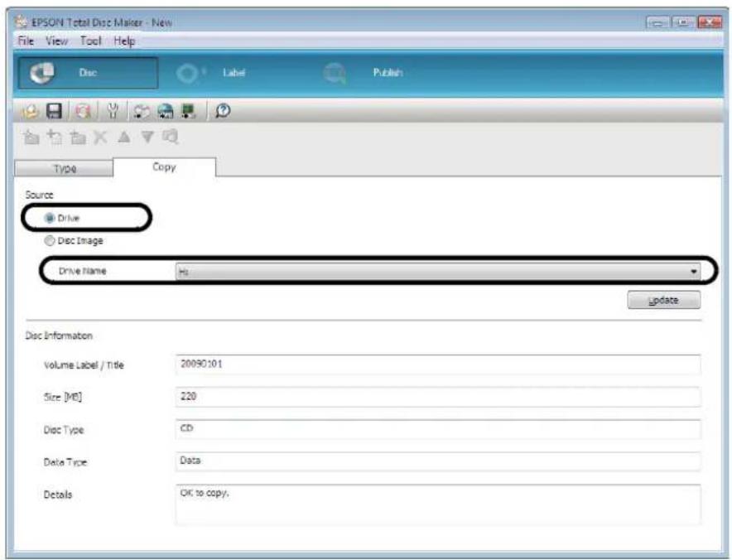Click the Drive Name combo box field
The image size is (732, 560).
[438, 272]
